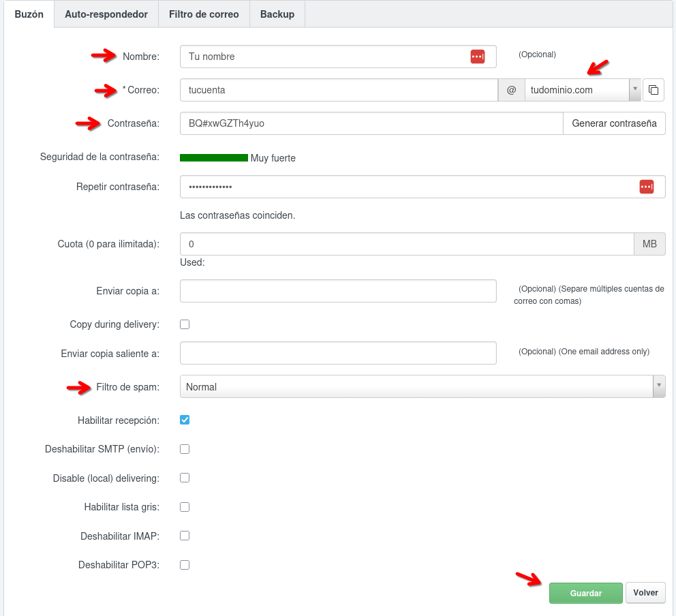Check the Disable (local) delivering box
Image resolution: width=676 pixels, height=616 pixels.
point(185,478)
